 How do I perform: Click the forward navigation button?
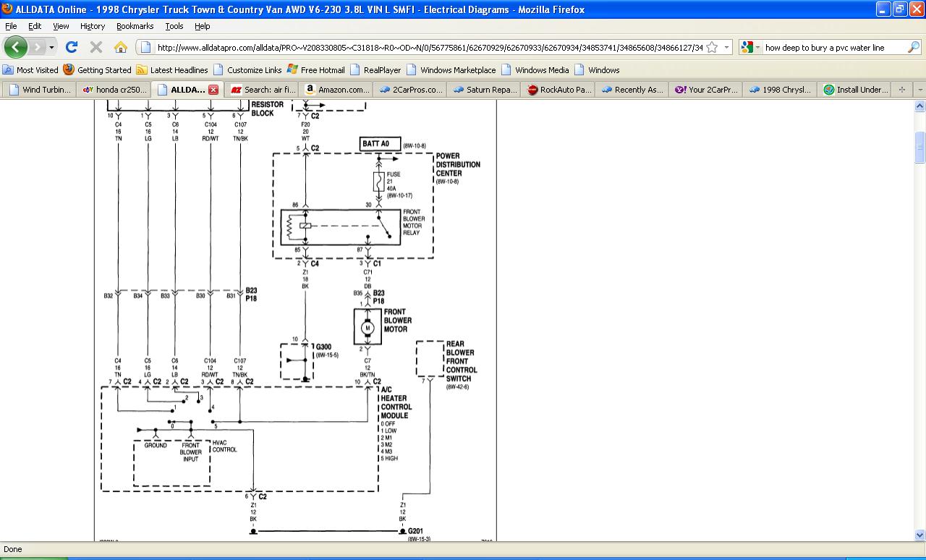coord(37,47)
